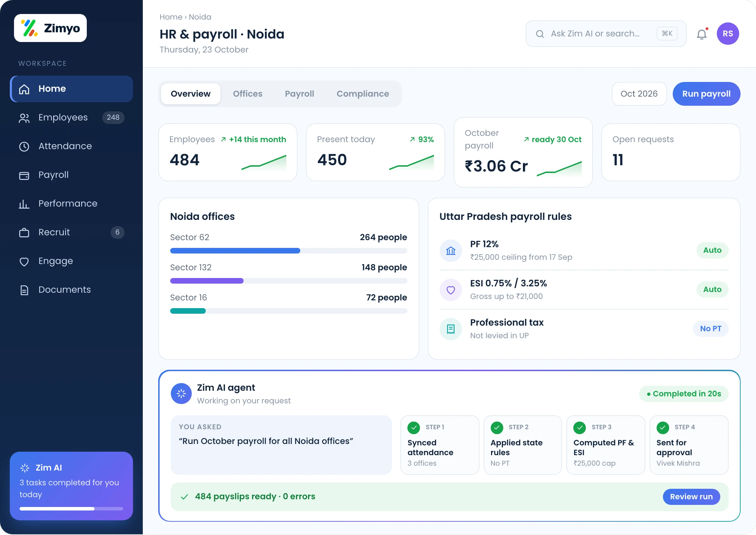Click the Zimyo logo

click(50, 28)
